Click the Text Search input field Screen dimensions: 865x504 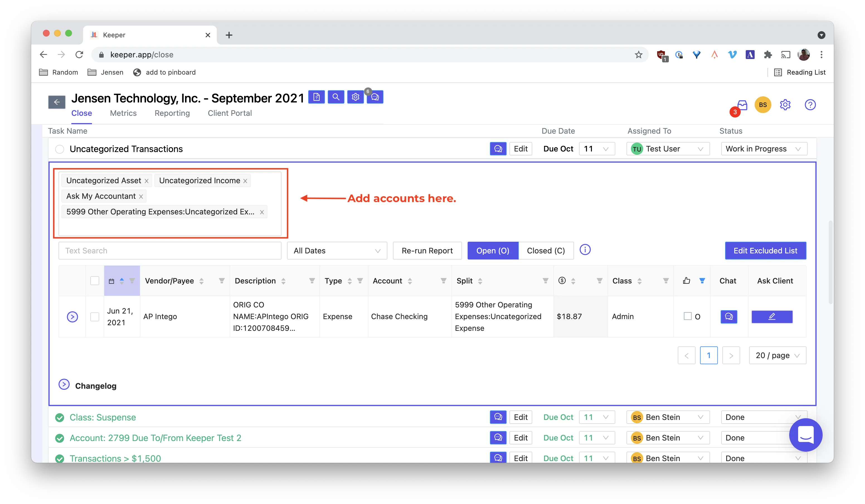click(x=170, y=250)
